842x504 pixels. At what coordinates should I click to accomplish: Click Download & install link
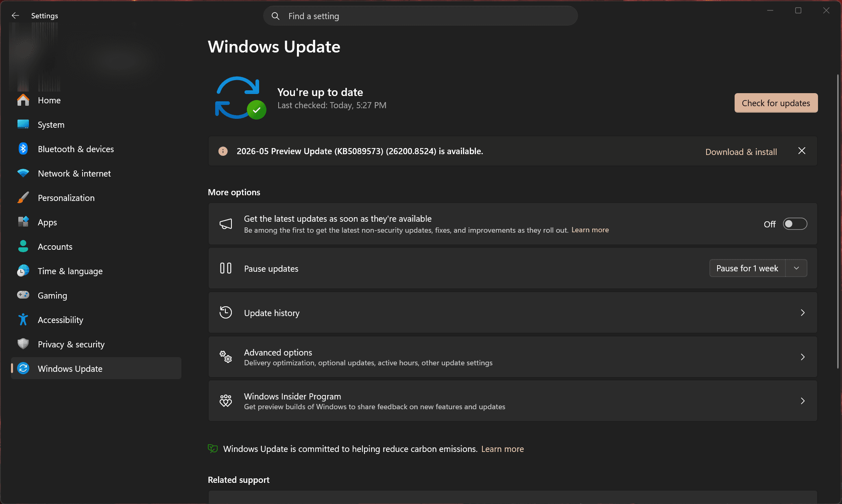click(741, 152)
